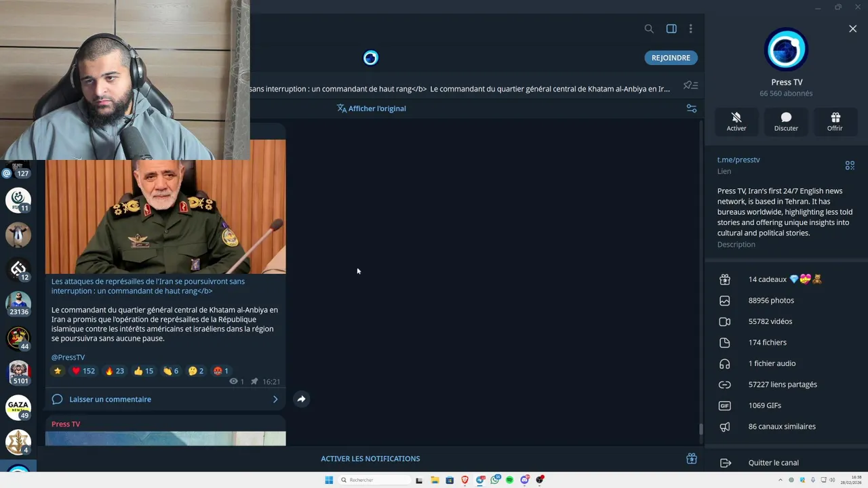Open the 86 canaux similaires row
This screenshot has height=488, width=868.
coord(786,426)
